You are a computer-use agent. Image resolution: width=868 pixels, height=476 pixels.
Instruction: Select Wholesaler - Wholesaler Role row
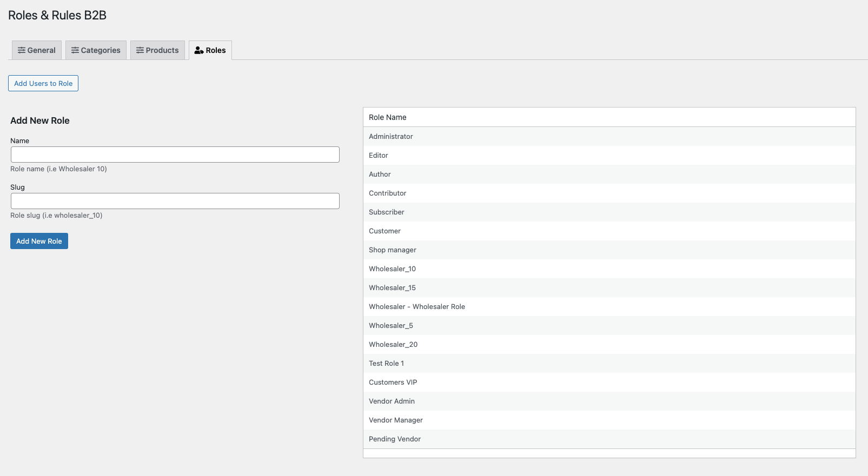(609, 306)
